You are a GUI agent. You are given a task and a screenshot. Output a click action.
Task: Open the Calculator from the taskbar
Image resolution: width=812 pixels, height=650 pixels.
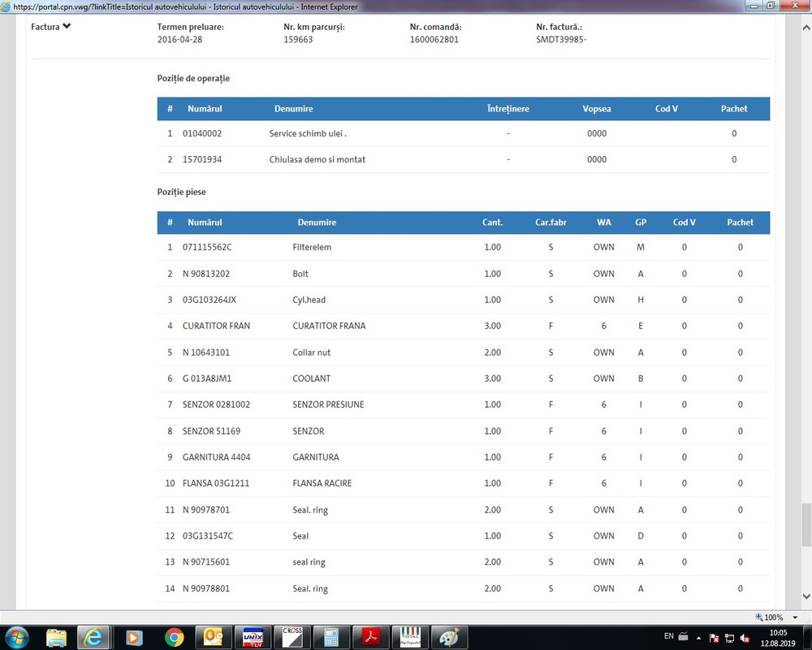[331, 637]
